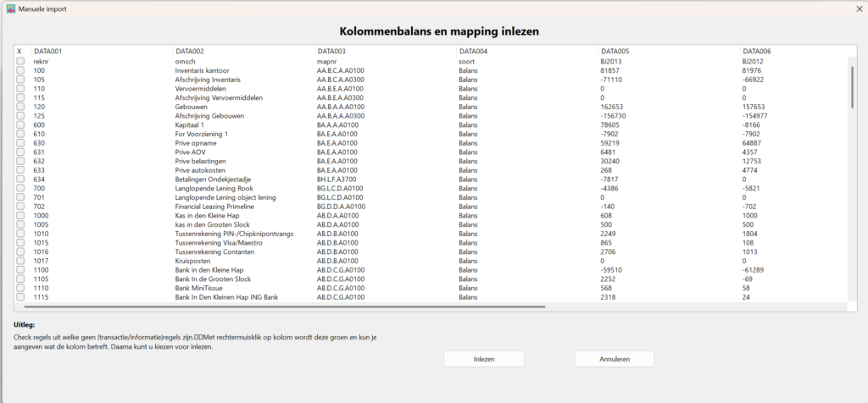The image size is (868, 403).
Task: Click the X column header
Action: (x=20, y=52)
